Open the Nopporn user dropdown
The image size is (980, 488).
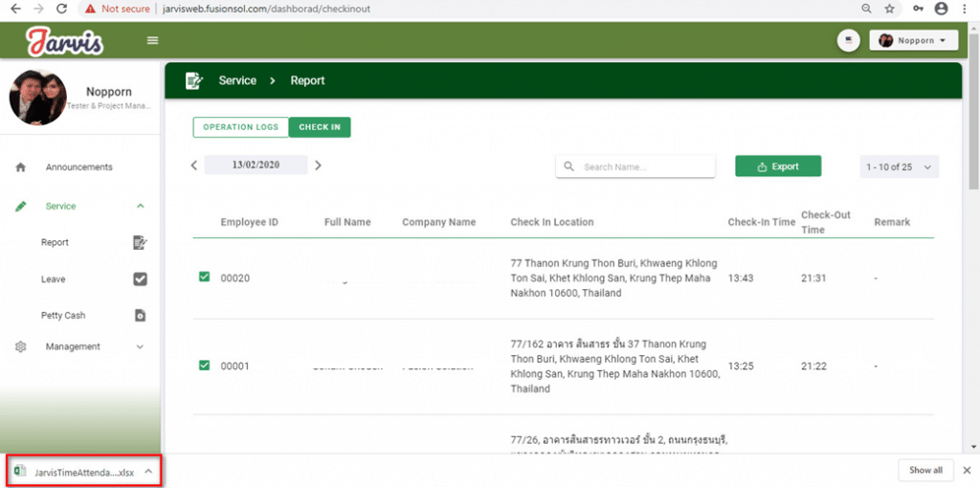913,40
